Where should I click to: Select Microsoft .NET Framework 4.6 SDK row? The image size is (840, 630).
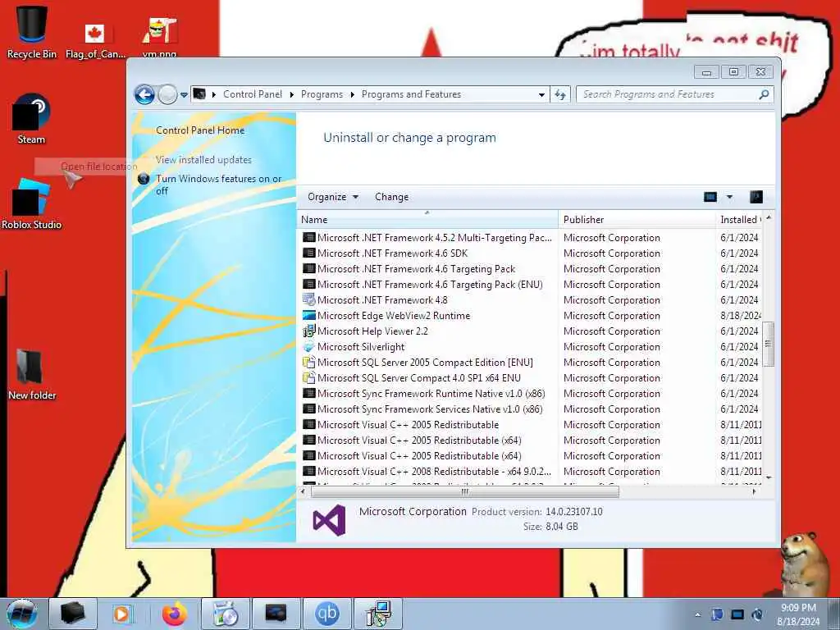coord(531,253)
